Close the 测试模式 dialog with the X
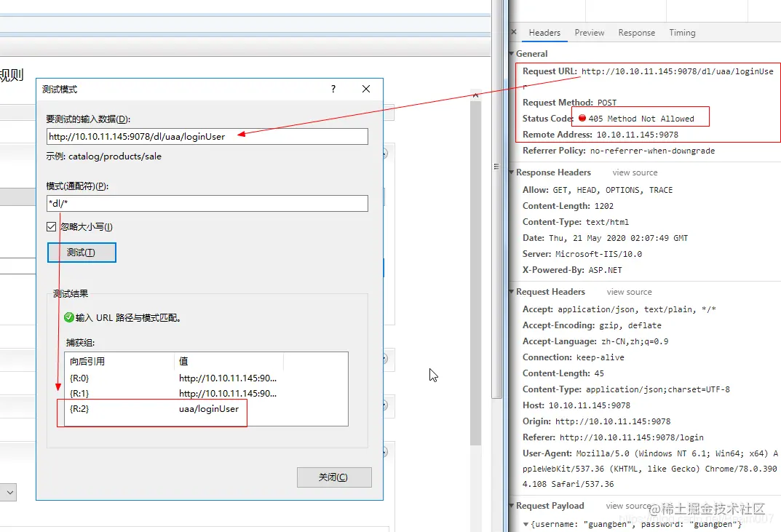 point(366,89)
